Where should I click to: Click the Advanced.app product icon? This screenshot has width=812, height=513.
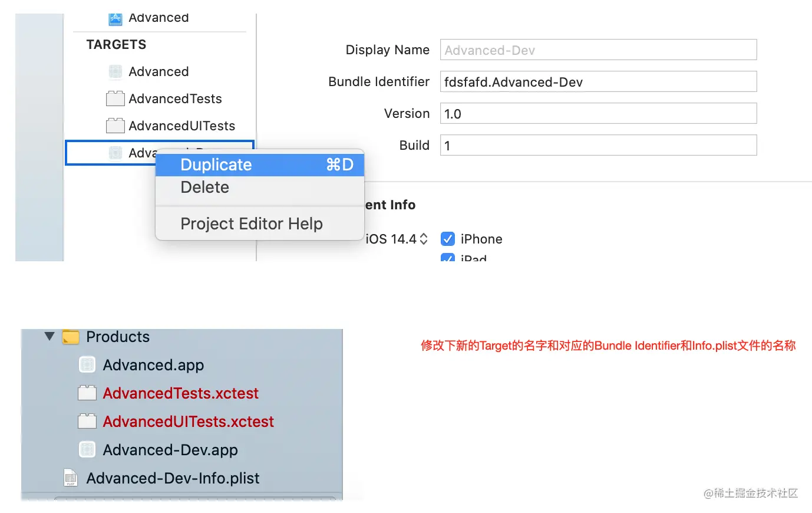tap(87, 365)
